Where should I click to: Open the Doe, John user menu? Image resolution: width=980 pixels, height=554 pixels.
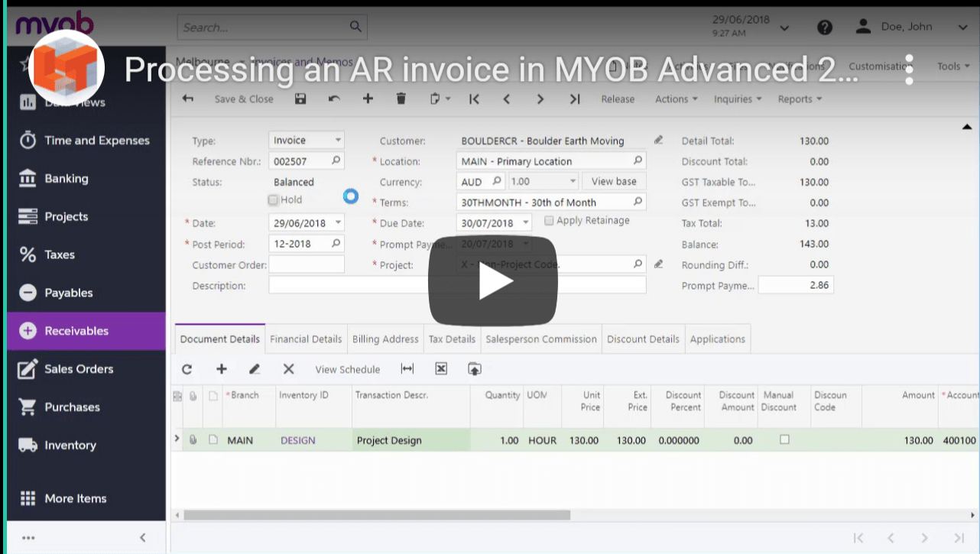coord(913,27)
